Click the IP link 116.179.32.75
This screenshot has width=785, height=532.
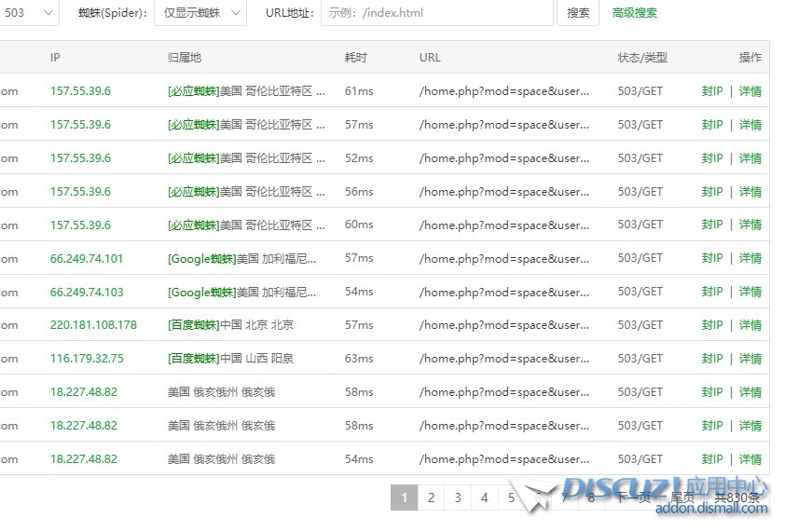coord(87,359)
